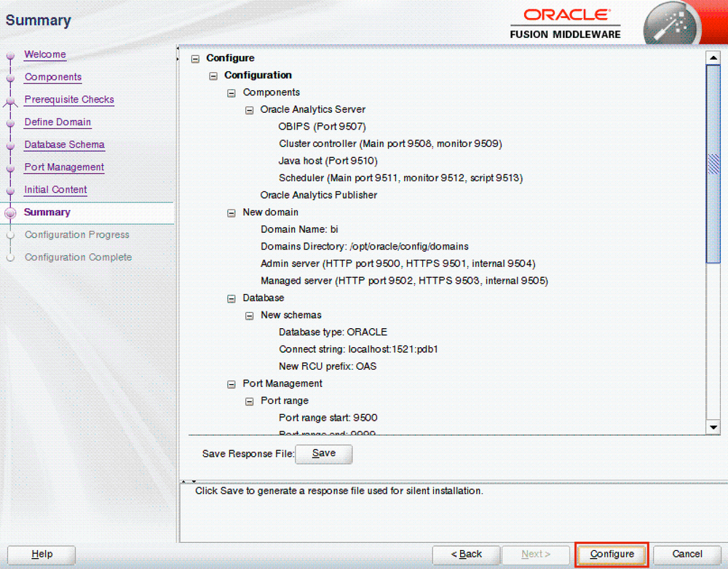Collapse the Oracle Analytics Server node

(249, 111)
